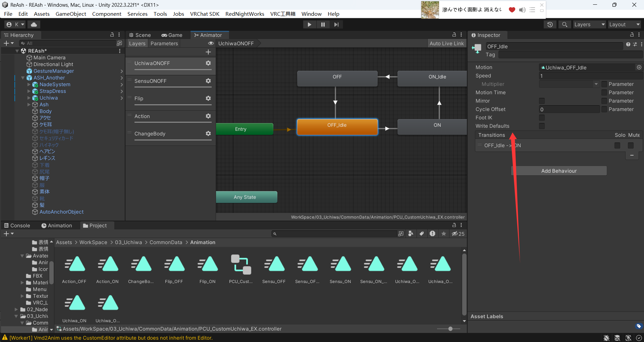Click the Project panel icon size slider

pos(450,329)
